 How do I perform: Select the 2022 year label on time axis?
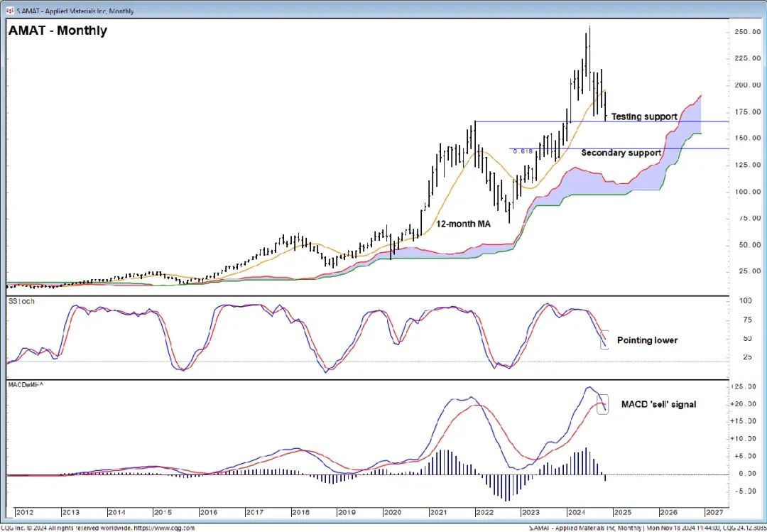point(484,512)
